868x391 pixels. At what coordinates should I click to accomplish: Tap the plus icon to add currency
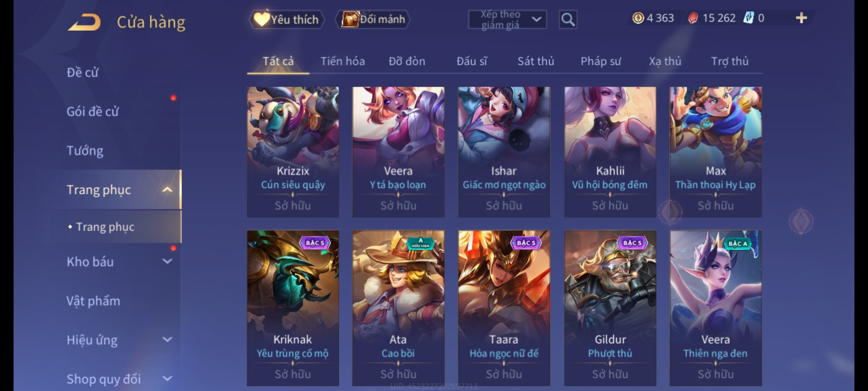[x=801, y=18]
